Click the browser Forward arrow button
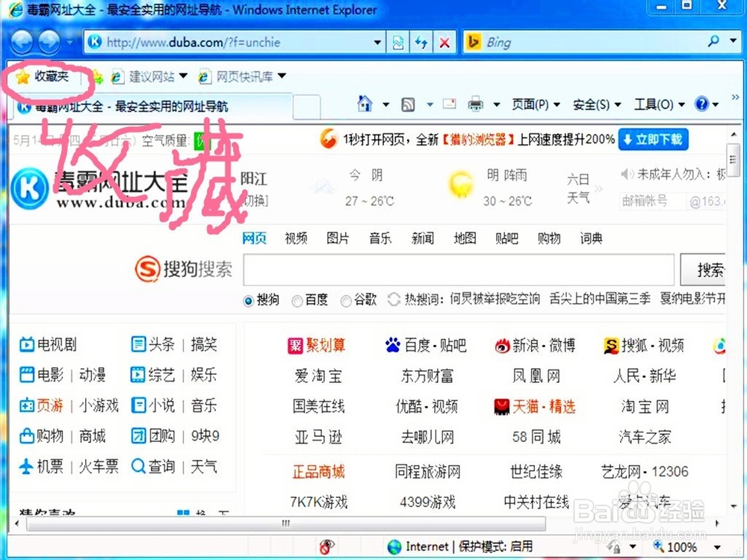Screen dimensions: 747x560 pyautogui.click(x=49, y=42)
